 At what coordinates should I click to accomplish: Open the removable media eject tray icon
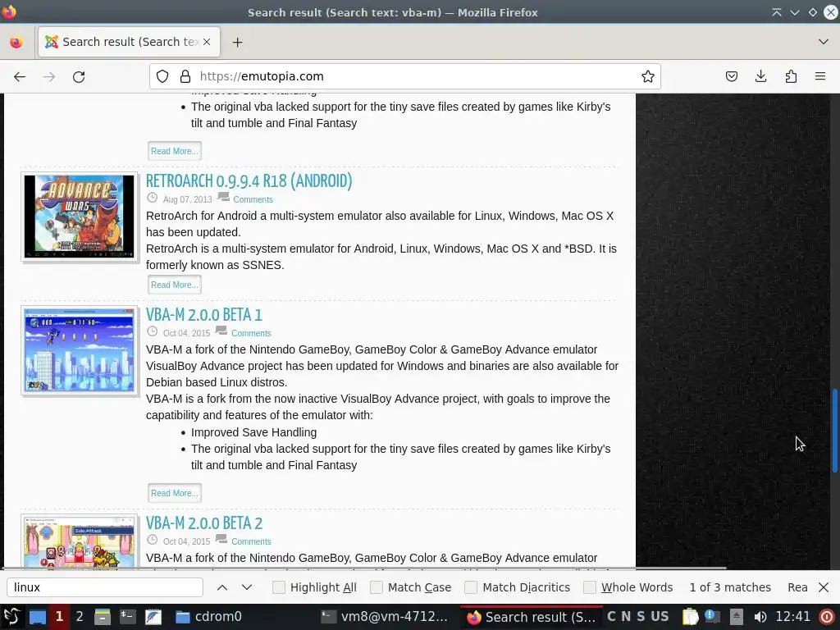pyautogui.click(x=737, y=617)
